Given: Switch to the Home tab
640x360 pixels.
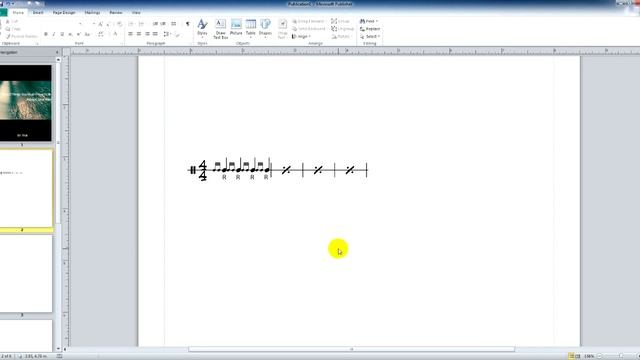Looking at the screenshot, I should coord(18,13).
